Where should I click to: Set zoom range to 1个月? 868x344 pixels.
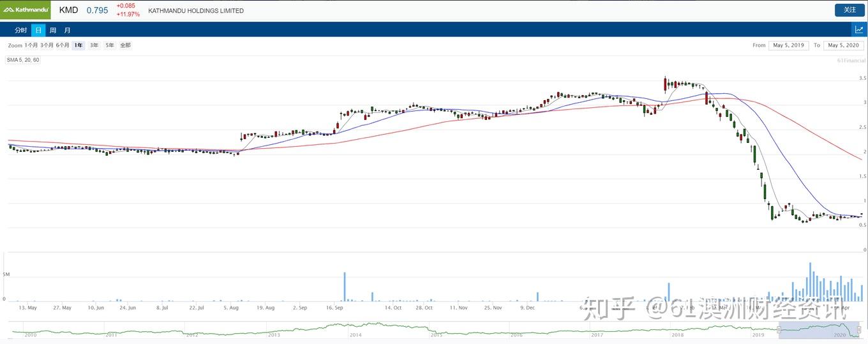point(31,45)
